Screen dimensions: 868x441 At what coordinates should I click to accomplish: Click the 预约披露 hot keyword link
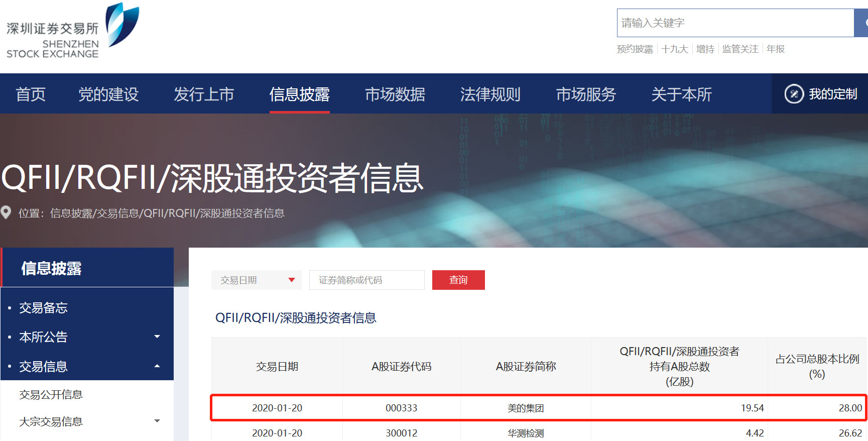click(x=635, y=49)
